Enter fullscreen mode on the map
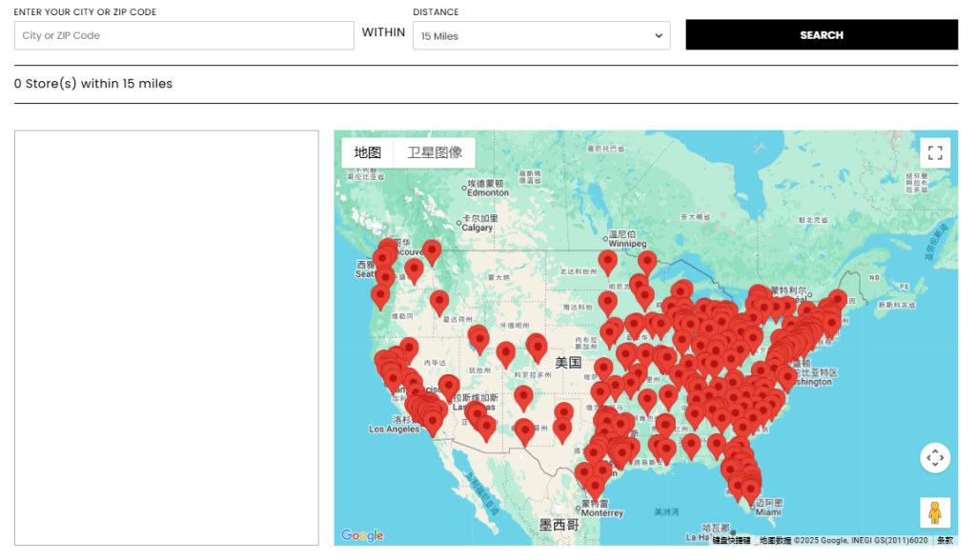Viewport: 976px width, 560px height. (935, 153)
